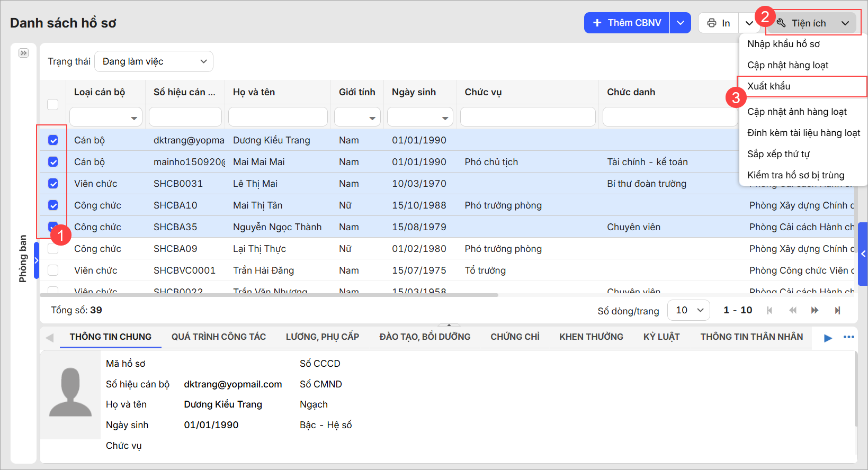Open the Trạng thái status dropdown
The height and width of the screenshot is (470, 868).
pos(154,61)
